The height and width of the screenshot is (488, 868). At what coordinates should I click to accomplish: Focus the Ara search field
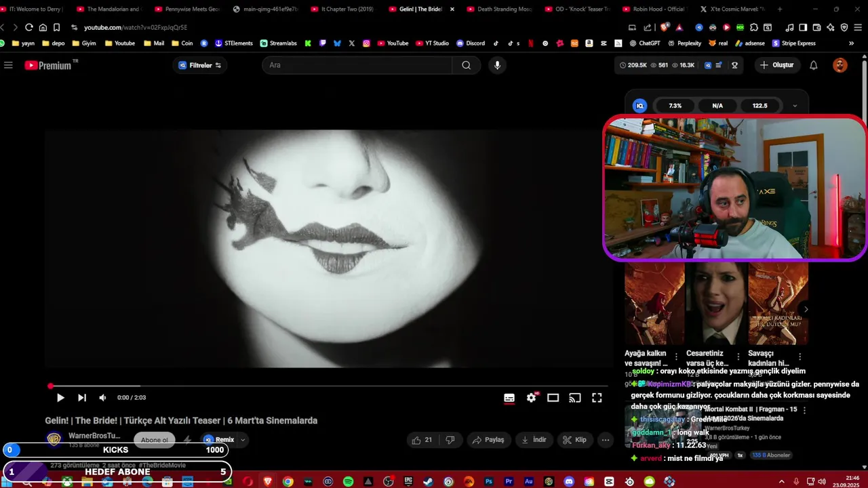(x=357, y=65)
